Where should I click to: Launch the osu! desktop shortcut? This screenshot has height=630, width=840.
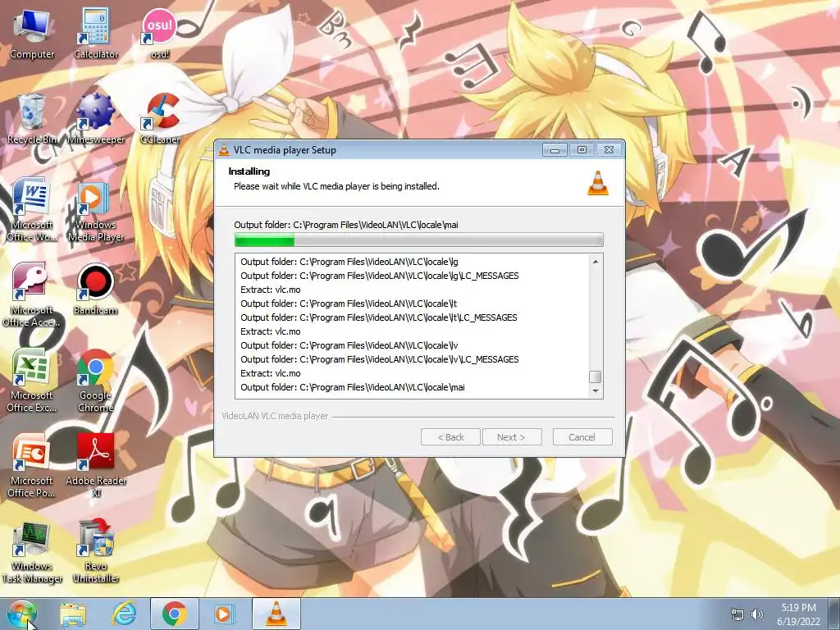159,34
